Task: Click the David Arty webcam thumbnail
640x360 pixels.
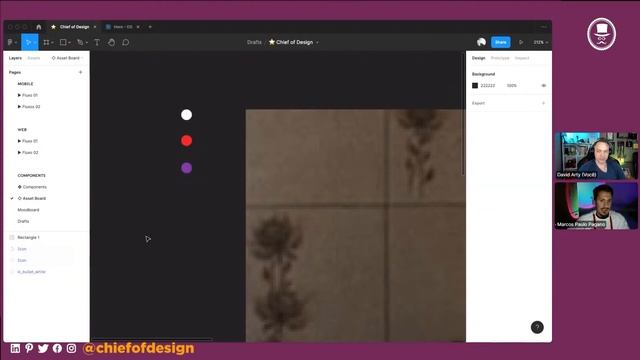Action: tap(596, 156)
